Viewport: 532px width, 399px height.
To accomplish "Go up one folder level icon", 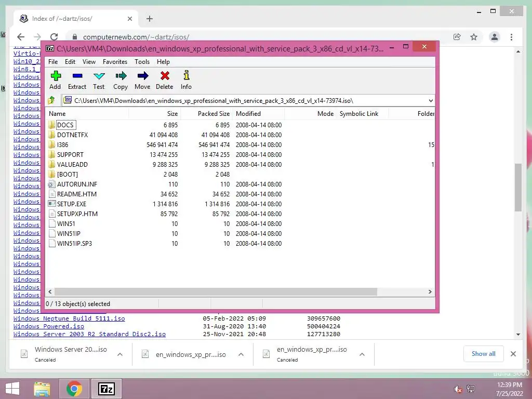I will pyautogui.click(x=51, y=100).
